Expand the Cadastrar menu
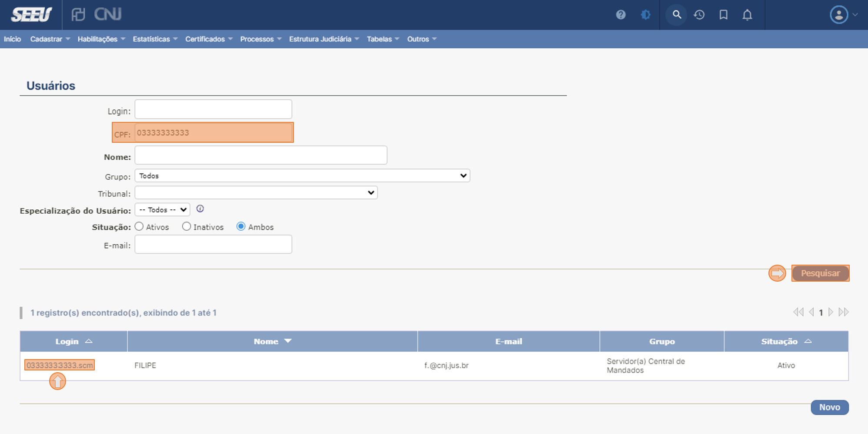This screenshot has width=868, height=434. 50,39
